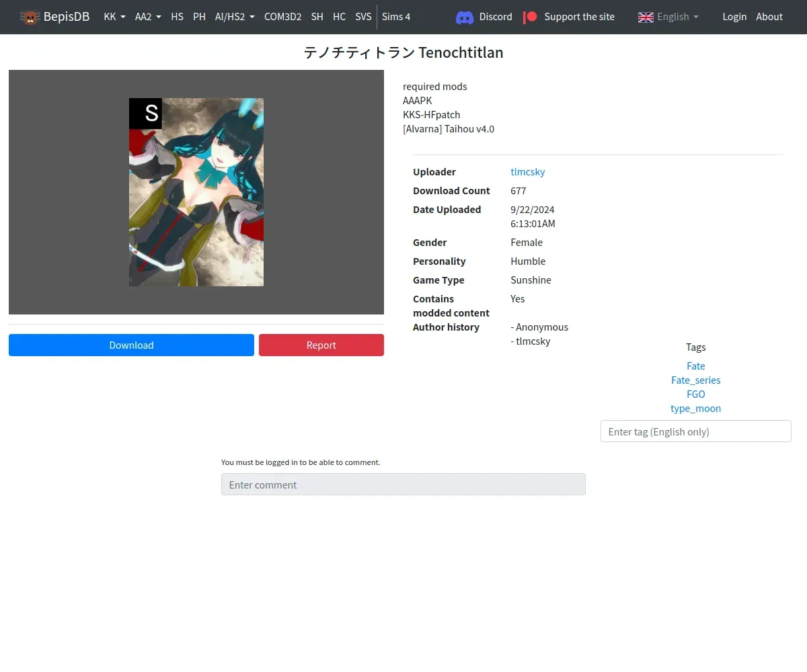Open uploader tlmcsky profile link
Screen dimensions: 807x672
click(x=528, y=172)
